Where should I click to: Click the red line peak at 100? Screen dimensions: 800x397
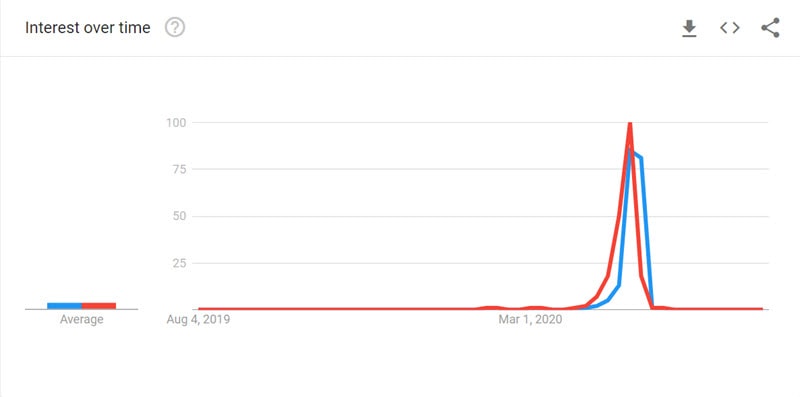pos(630,124)
